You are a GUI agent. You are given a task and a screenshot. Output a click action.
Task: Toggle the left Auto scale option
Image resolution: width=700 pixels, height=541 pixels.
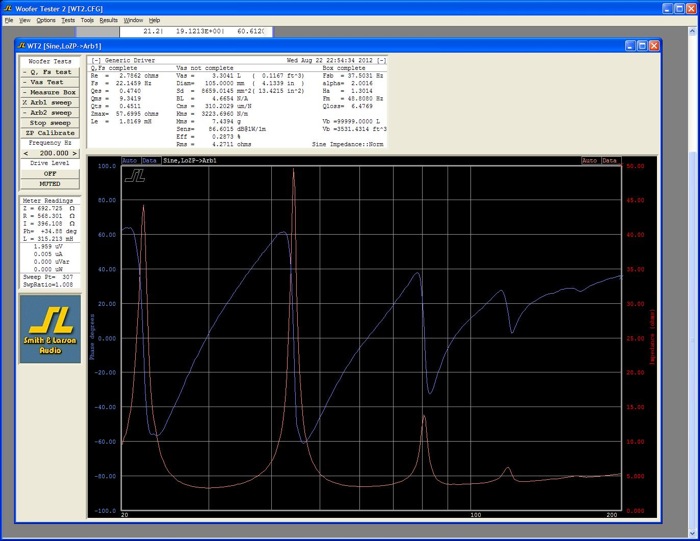point(130,160)
